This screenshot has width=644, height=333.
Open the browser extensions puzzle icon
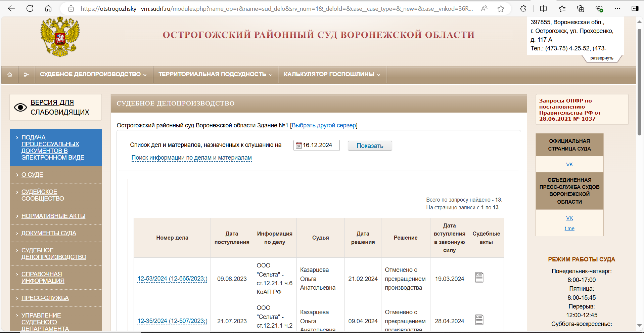click(523, 9)
